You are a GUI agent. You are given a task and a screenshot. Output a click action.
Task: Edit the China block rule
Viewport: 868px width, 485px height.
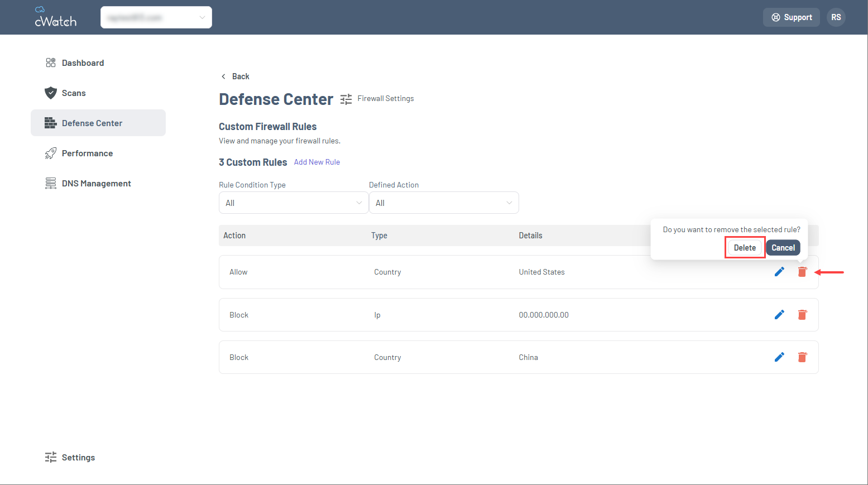pyautogui.click(x=779, y=357)
